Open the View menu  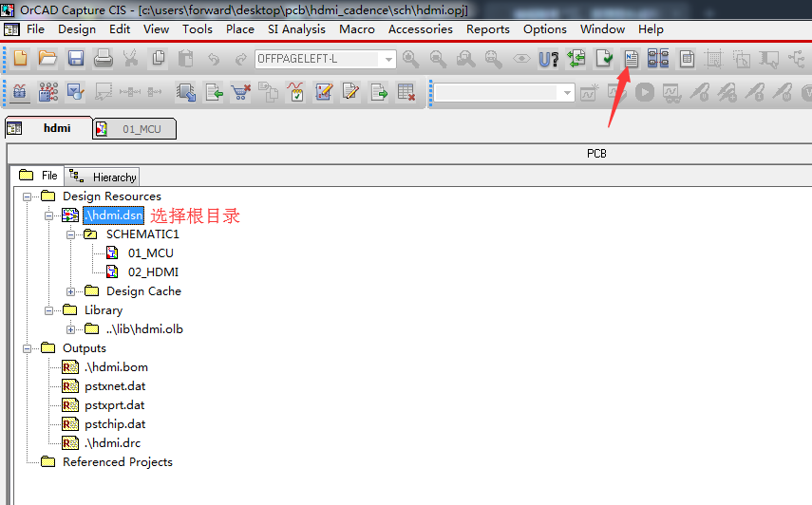coord(156,29)
